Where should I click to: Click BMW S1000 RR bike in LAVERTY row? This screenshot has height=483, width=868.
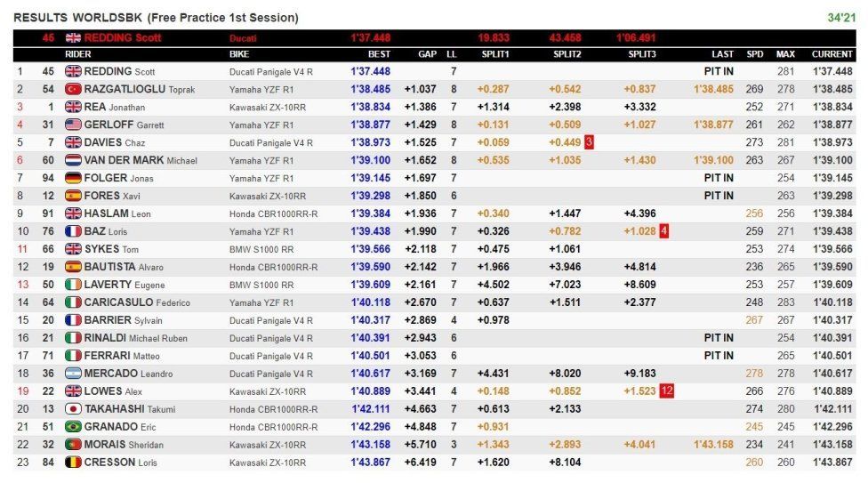click(x=261, y=285)
